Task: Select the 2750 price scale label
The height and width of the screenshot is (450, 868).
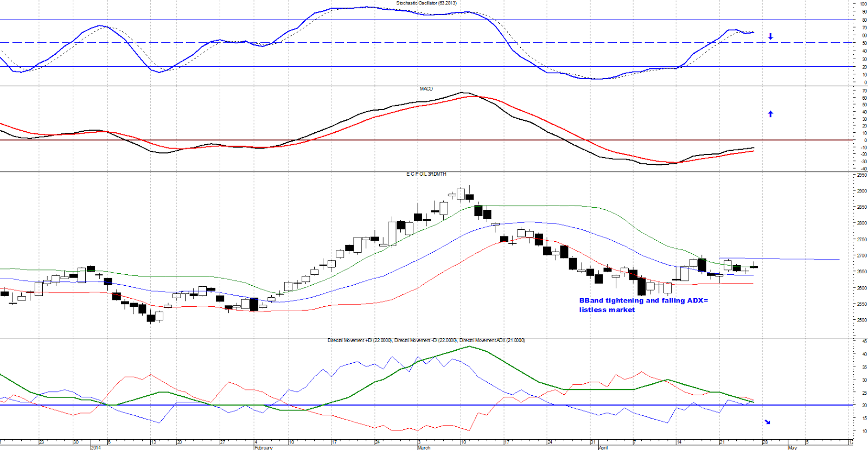Action: click(x=861, y=239)
